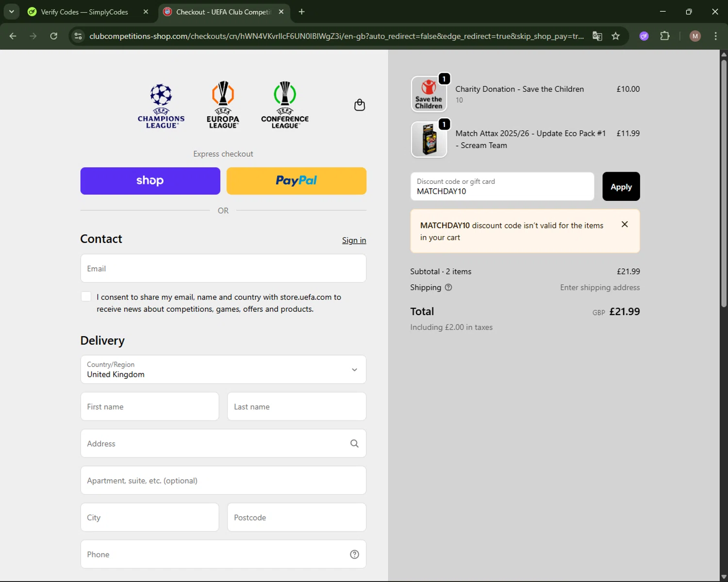Expand the Country/Region dropdown
The image size is (728, 582).
[x=223, y=370]
